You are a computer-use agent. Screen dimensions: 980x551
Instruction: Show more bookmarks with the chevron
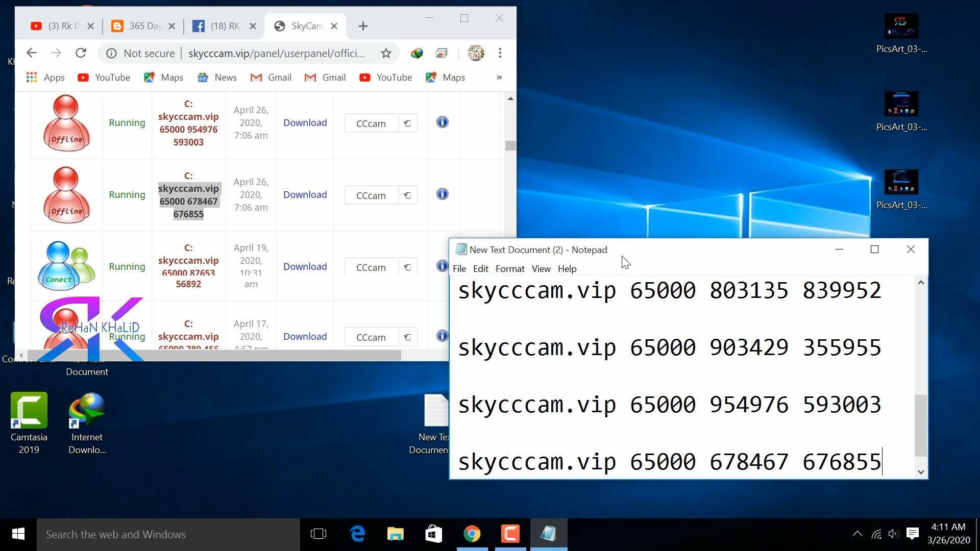(x=499, y=78)
